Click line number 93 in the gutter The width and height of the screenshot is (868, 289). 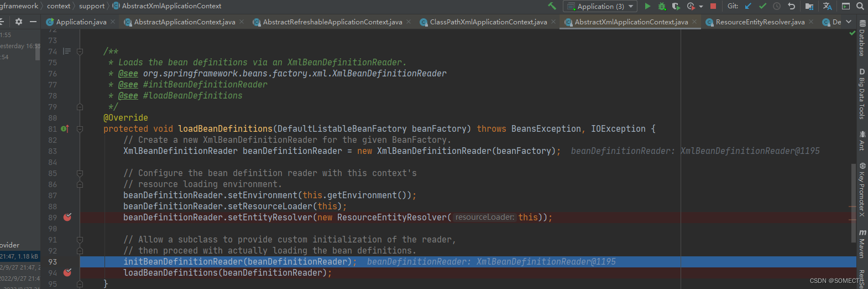(53, 262)
